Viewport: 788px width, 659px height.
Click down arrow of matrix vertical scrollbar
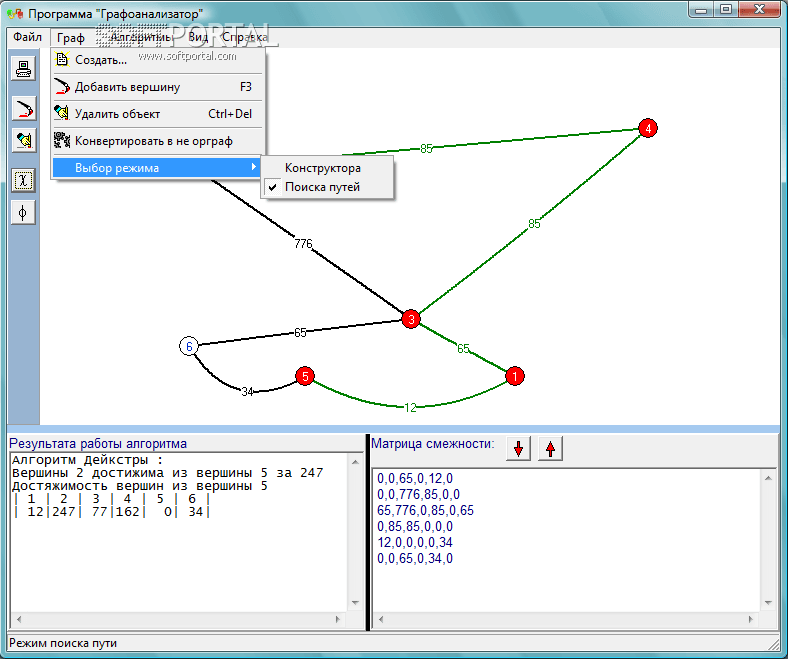click(x=768, y=602)
